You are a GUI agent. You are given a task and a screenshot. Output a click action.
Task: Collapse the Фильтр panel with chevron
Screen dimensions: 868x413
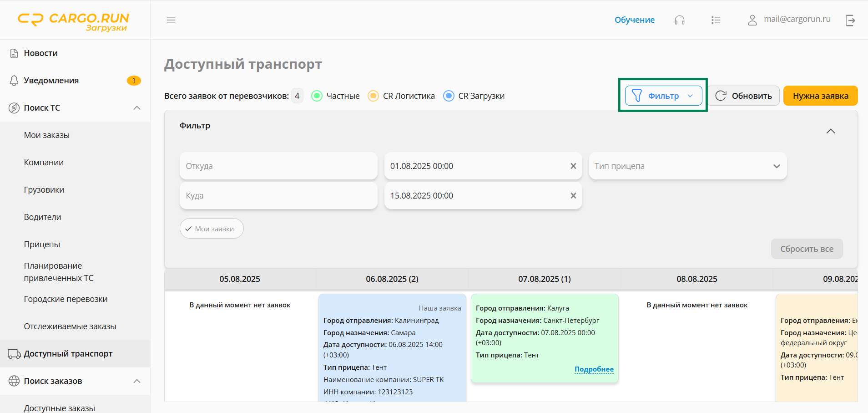click(830, 131)
